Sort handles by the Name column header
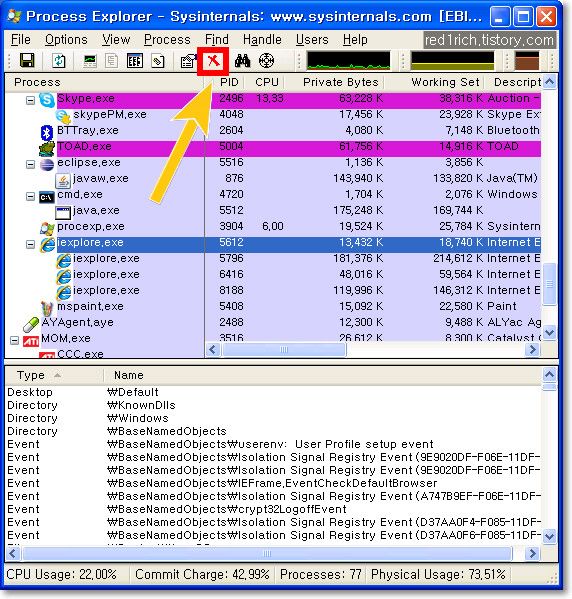This screenshot has height=599, width=572. 322,375
